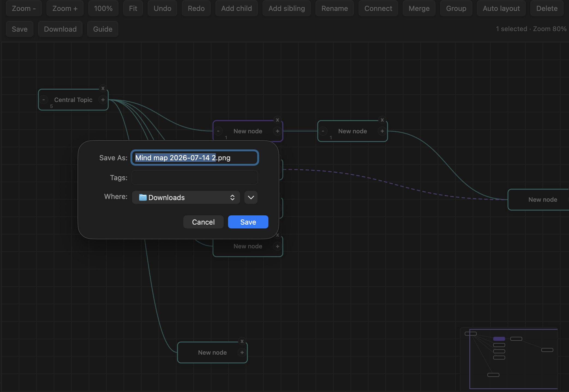The height and width of the screenshot is (392, 569).
Task: Run Auto layout
Action: 501,8
